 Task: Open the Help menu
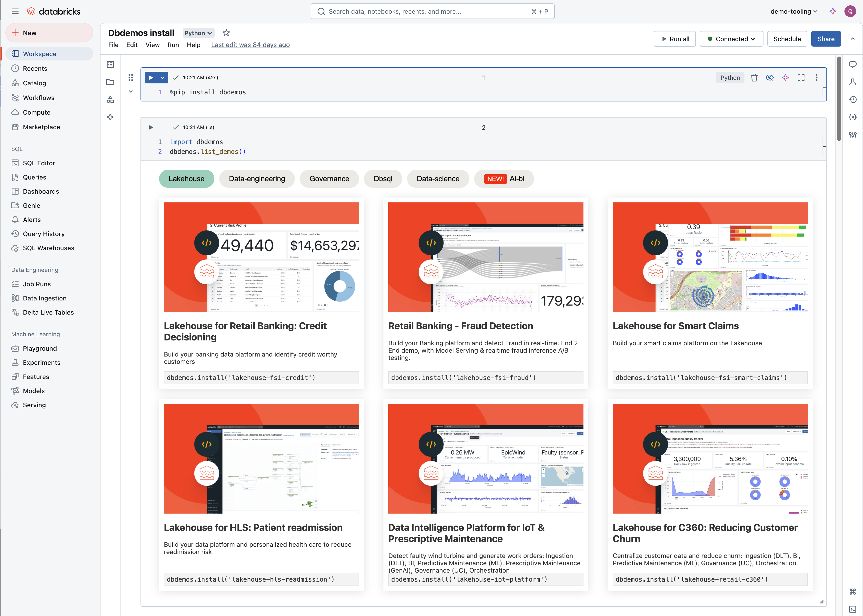coord(193,45)
